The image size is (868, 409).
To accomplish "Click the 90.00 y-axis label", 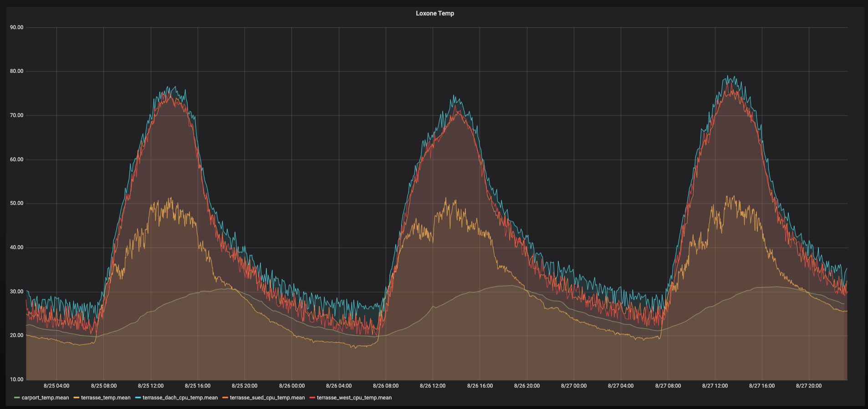I will [x=17, y=27].
